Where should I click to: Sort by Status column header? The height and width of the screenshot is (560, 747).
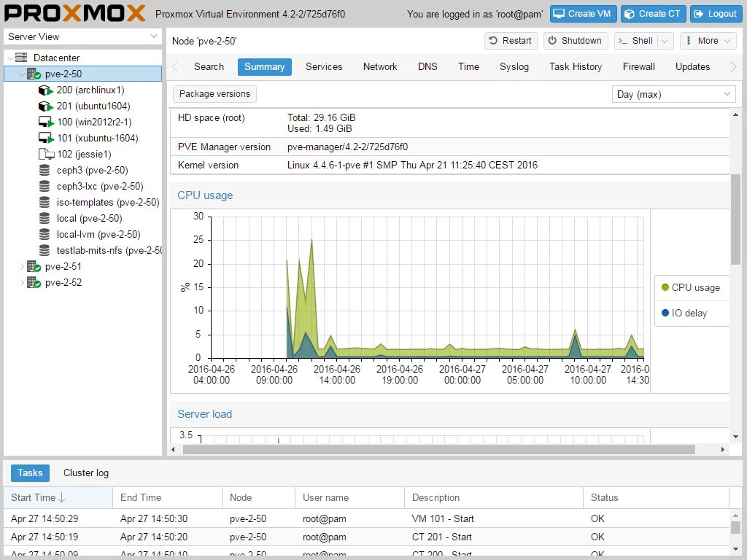(x=656, y=497)
